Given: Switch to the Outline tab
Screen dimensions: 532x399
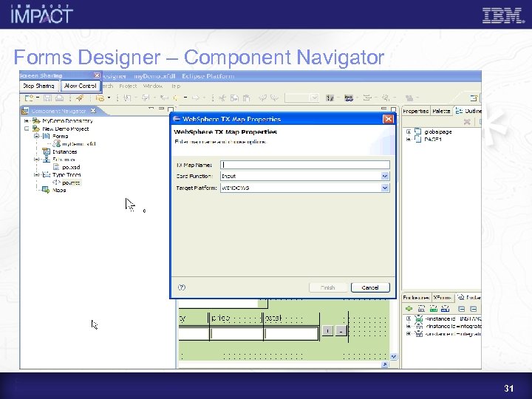Looking at the screenshot, I should click(468, 111).
